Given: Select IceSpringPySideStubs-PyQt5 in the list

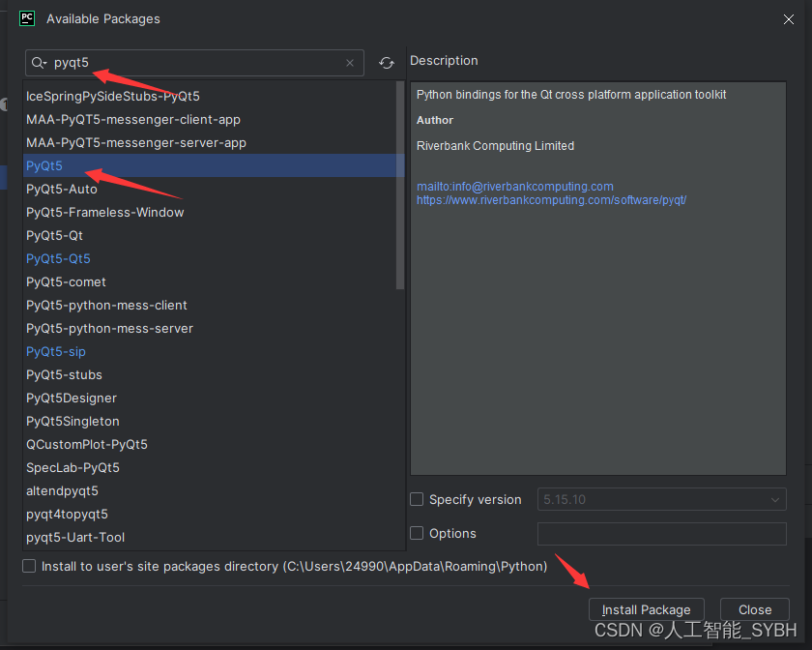Looking at the screenshot, I should 214,96.
